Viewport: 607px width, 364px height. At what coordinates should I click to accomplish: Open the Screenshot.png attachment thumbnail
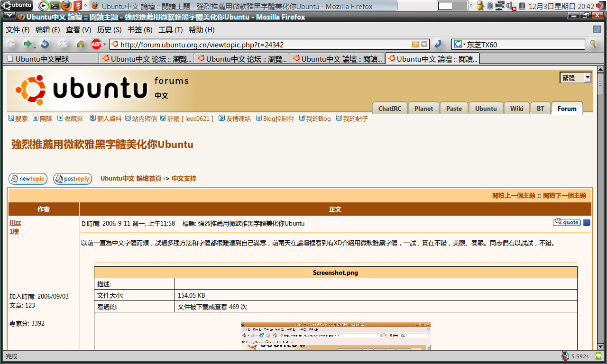click(x=336, y=336)
